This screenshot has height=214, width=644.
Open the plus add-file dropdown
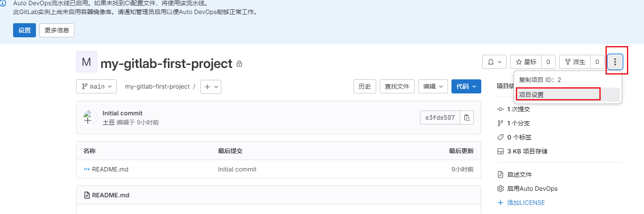click(211, 86)
